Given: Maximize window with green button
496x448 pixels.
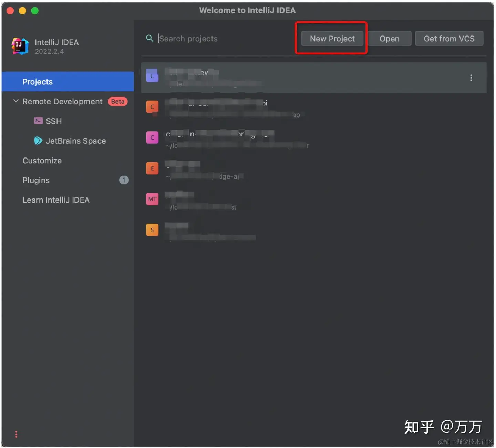Looking at the screenshot, I should point(35,11).
